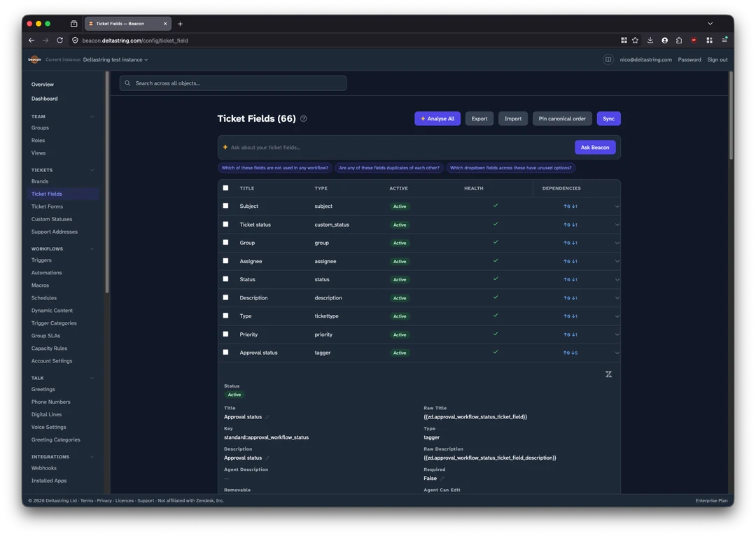This screenshot has width=756, height=536.
Task: Open new browser tab with plus icon
Action: (x=180, y=24)
